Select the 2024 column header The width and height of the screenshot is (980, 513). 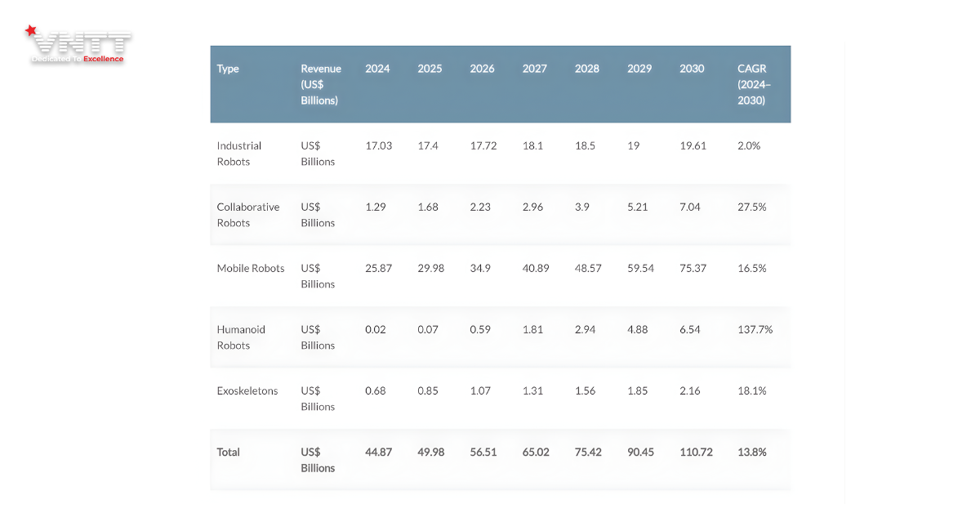(x=377, y=69)
